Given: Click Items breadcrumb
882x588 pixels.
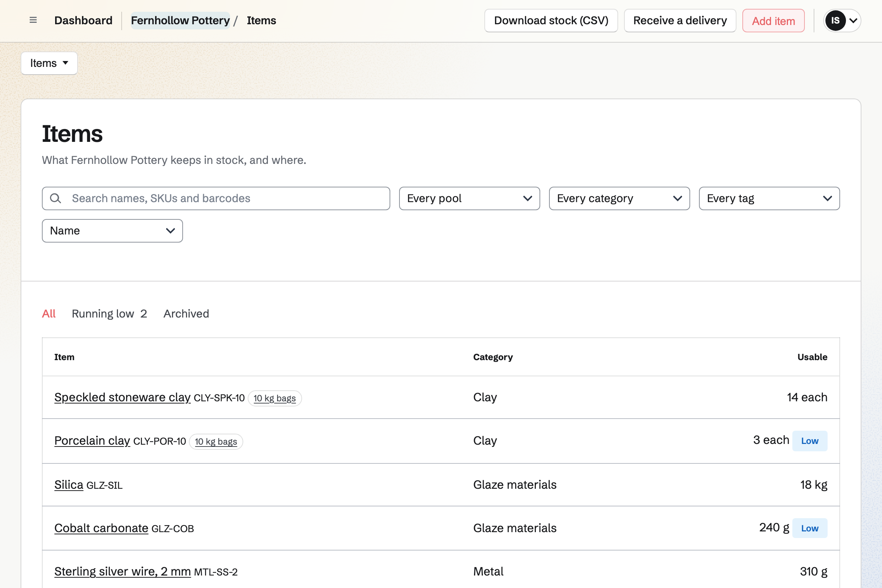Looking at the screenshot, I should pos(261,20).
